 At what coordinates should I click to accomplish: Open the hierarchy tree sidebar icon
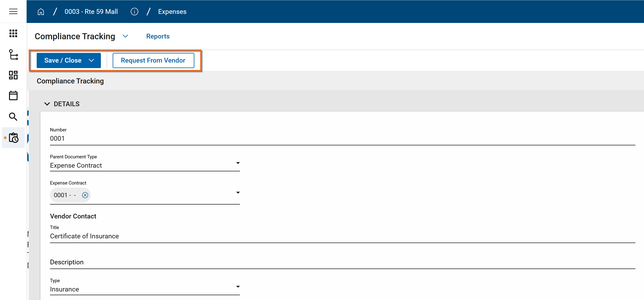click(13, 54)
